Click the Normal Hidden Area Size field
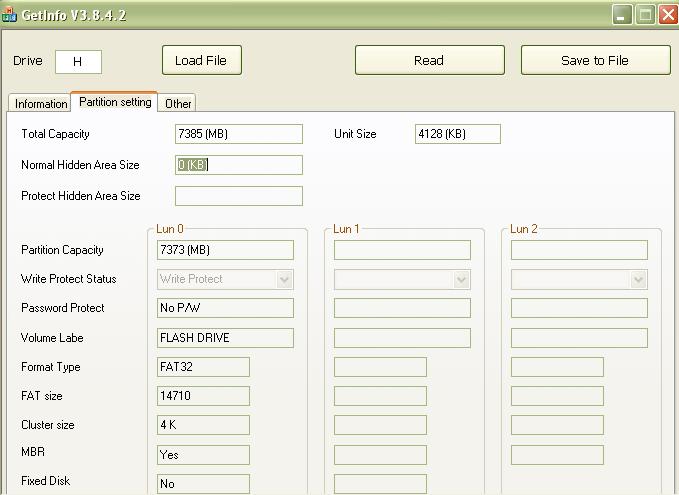 click(x=239, y=165)
